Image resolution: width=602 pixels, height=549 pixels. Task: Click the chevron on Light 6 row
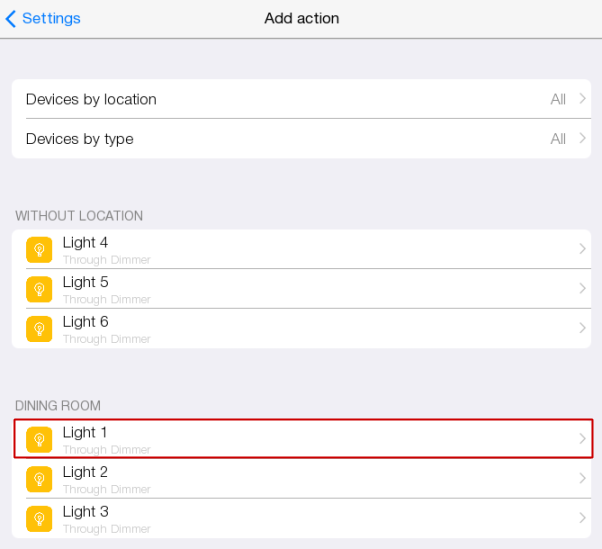pos(582,328)
